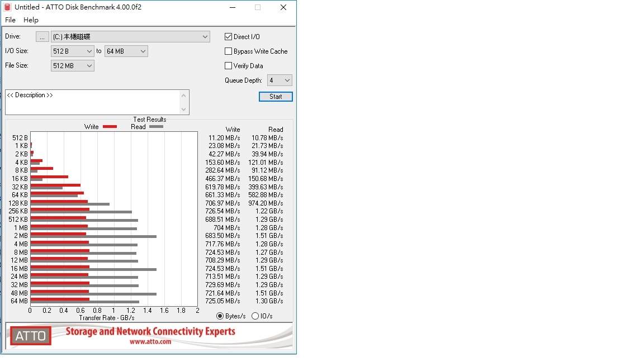Click the 4 MB write value 717.76 MB/s
The image size is (644, 362).
click(222, 244)
